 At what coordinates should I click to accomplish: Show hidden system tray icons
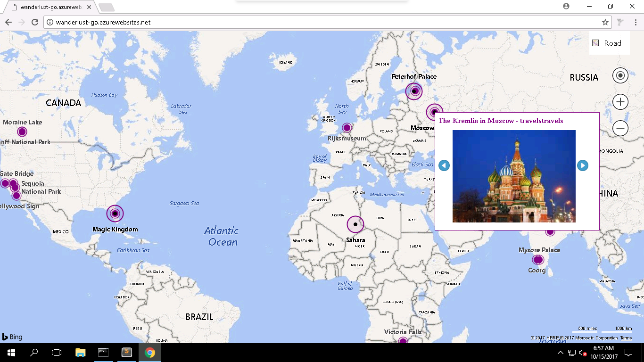(560, 353)
